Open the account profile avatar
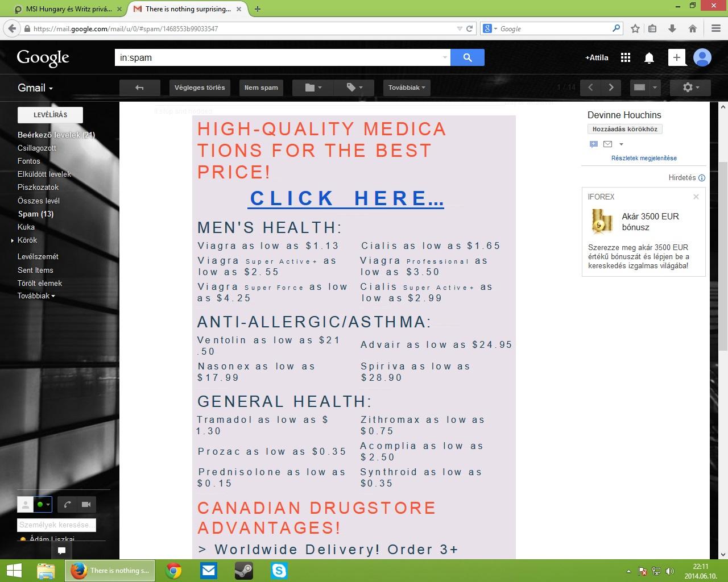 [x=703, y=57]
